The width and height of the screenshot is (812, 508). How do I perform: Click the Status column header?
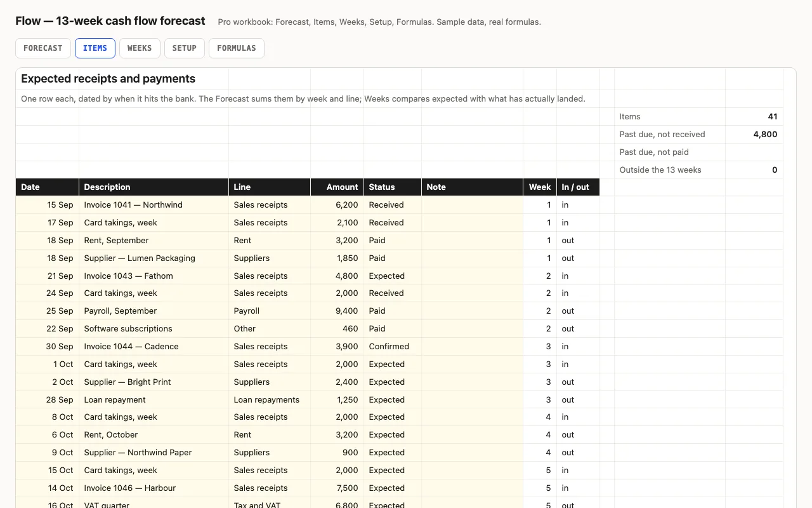pos(393,187)
